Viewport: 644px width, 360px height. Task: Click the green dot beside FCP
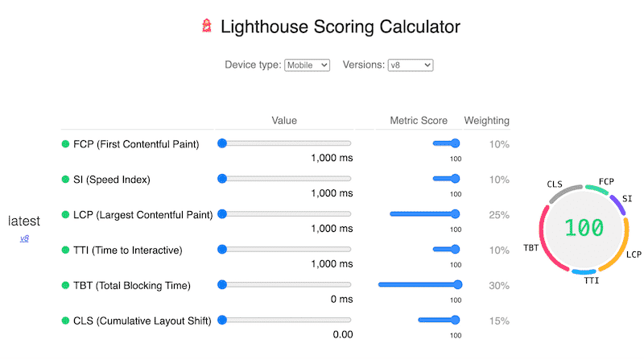65,144
